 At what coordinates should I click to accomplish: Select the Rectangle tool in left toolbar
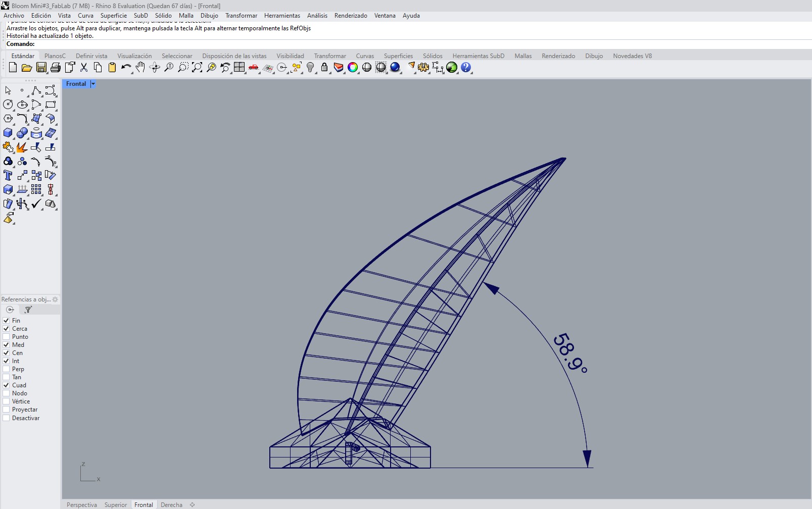click(51, 105)
